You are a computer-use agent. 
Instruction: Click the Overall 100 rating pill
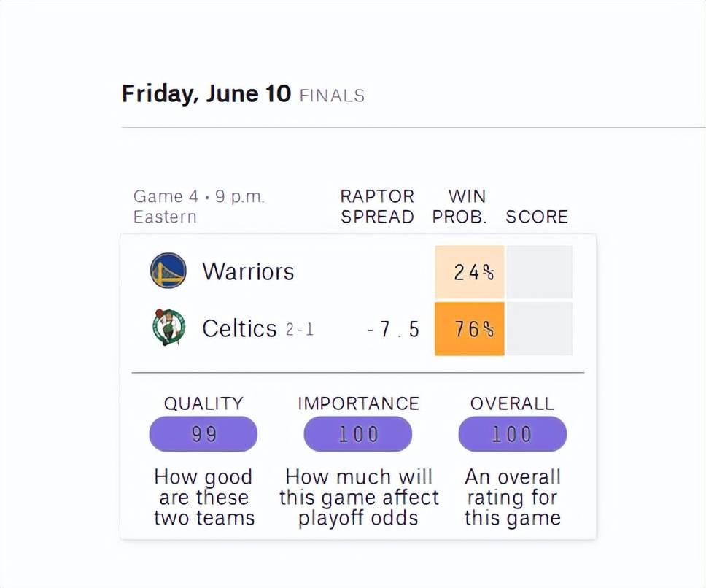(x=513, y=434)
